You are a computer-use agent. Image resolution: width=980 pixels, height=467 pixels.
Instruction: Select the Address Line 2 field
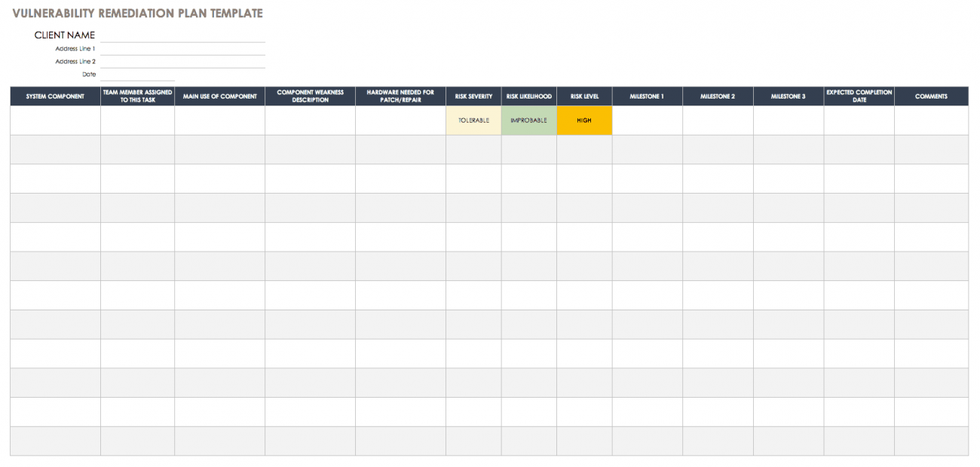(182, 62)
